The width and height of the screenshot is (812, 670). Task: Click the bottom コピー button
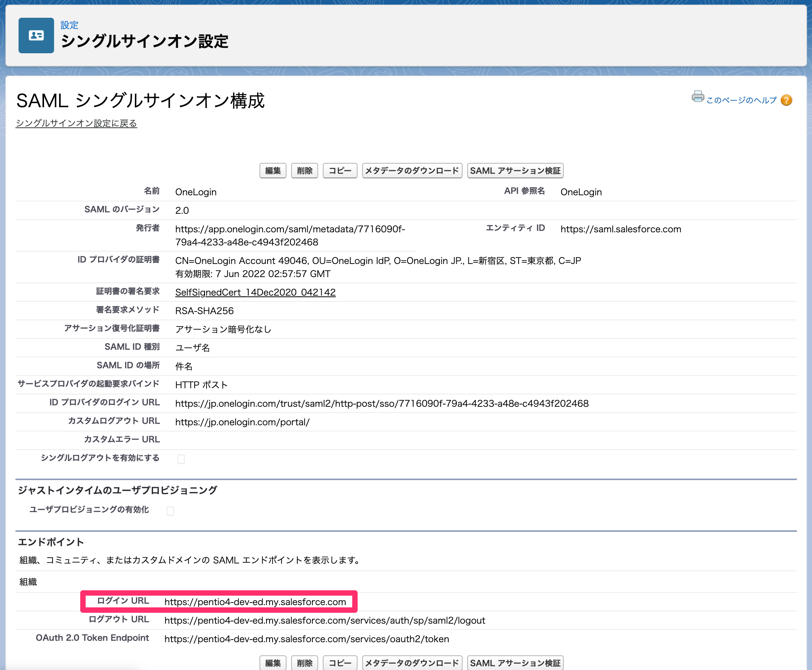[340, 663]
